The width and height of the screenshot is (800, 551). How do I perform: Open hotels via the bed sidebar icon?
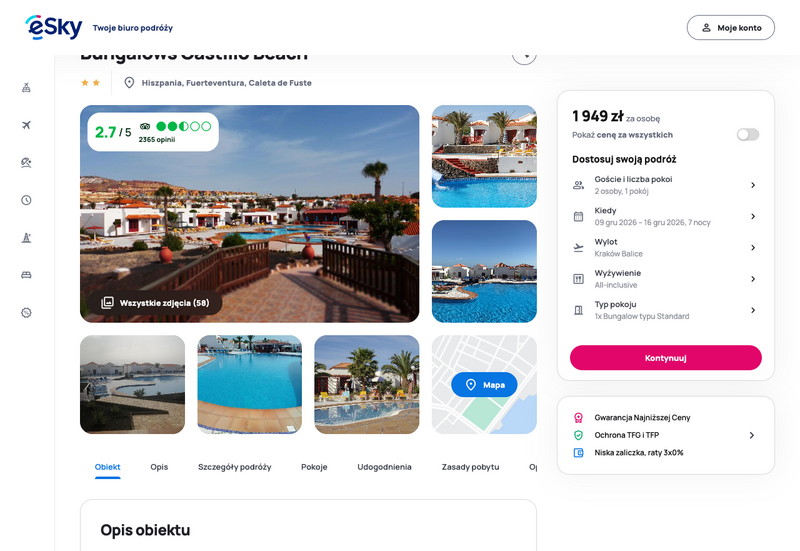(27, 275)
